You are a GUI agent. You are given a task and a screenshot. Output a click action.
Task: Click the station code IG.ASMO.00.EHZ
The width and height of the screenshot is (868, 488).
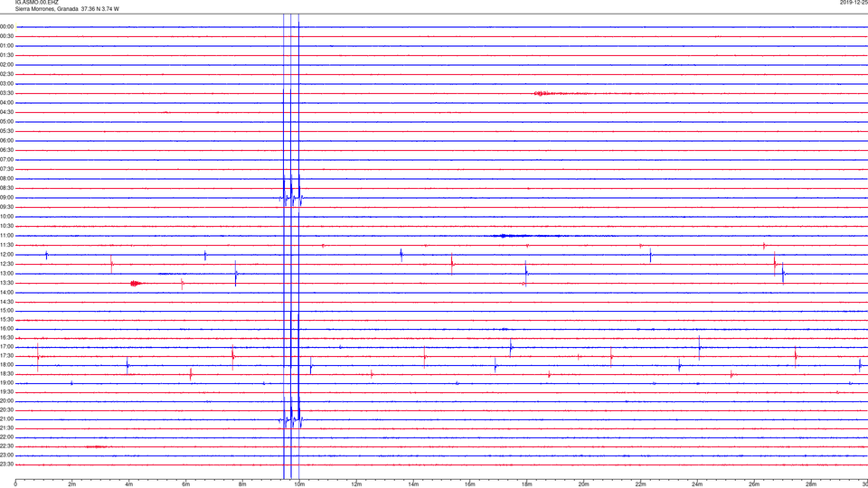pos(36,3)
